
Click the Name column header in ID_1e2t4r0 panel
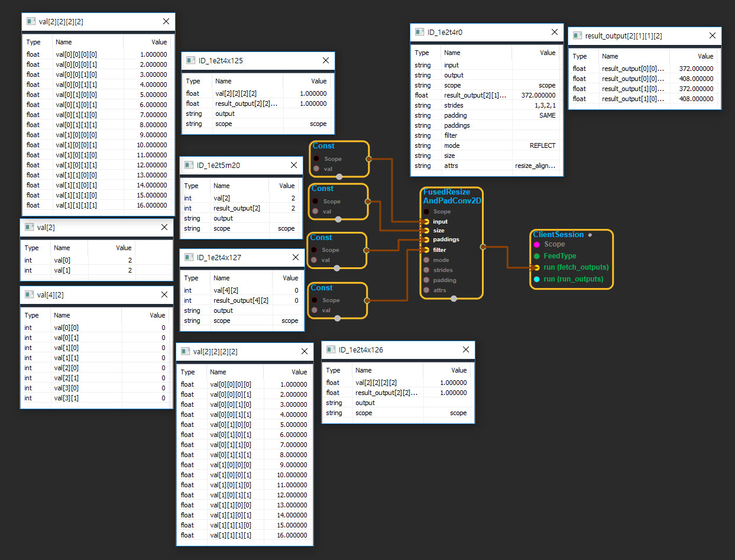point(452,53)
